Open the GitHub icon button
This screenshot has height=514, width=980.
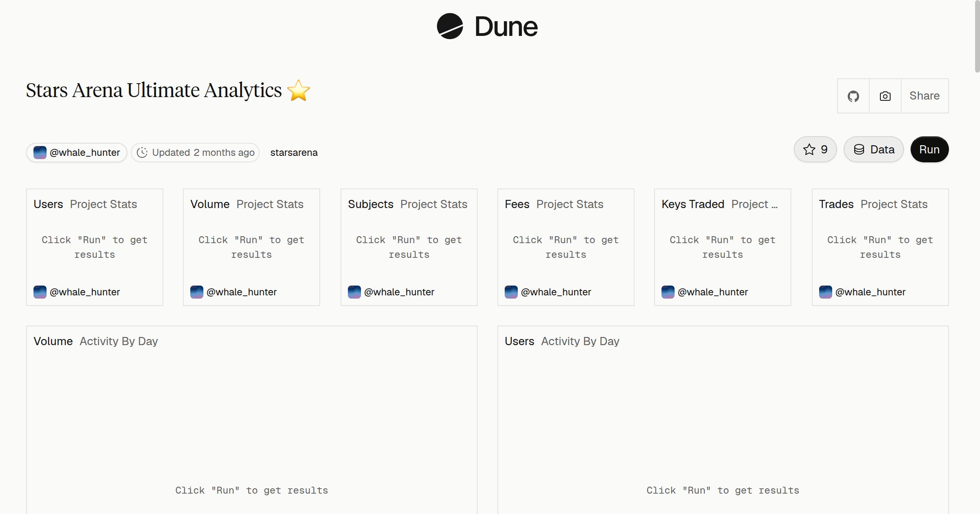pos(853,96)
